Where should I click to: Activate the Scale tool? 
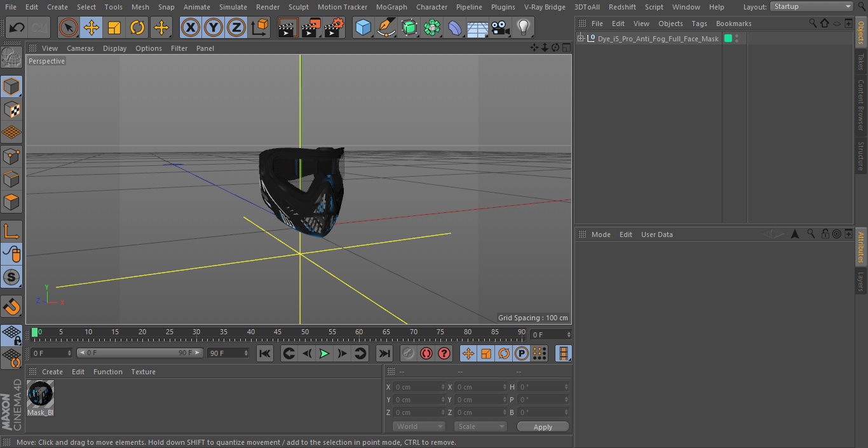click(114, 27)
